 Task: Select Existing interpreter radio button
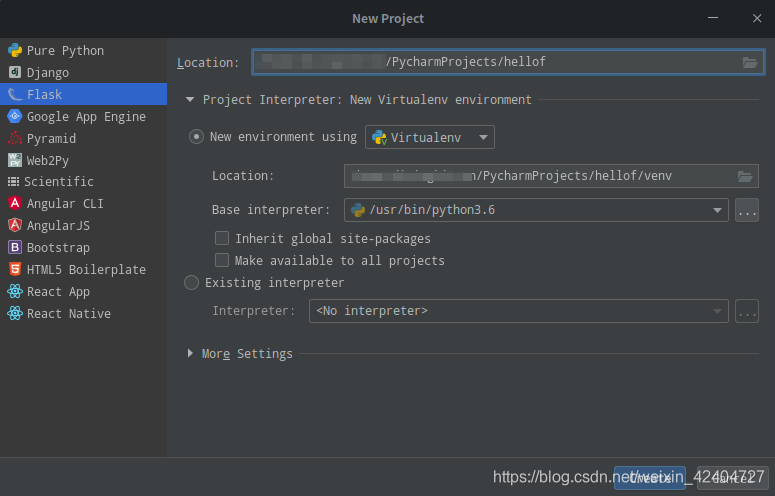click(x=191, y=283)
